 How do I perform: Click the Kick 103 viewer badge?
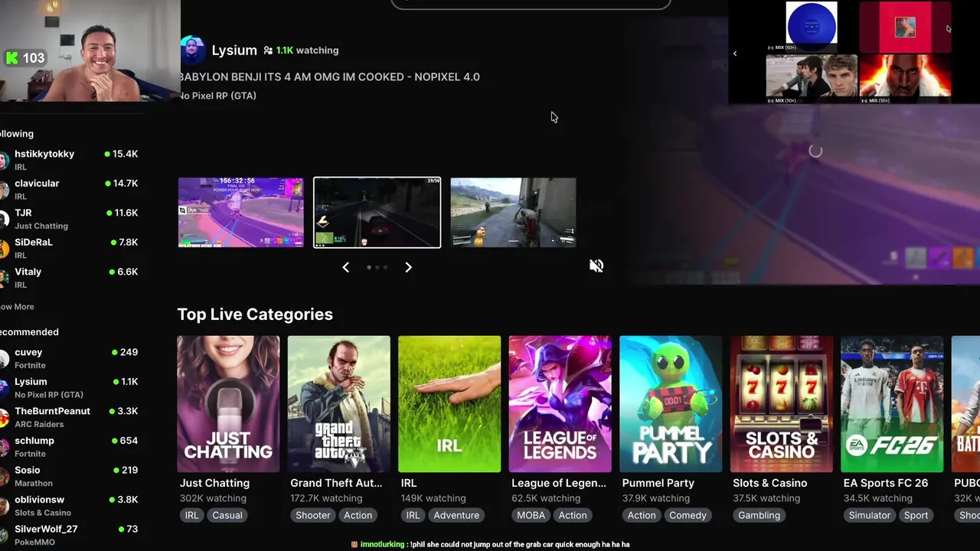[24, 58]
